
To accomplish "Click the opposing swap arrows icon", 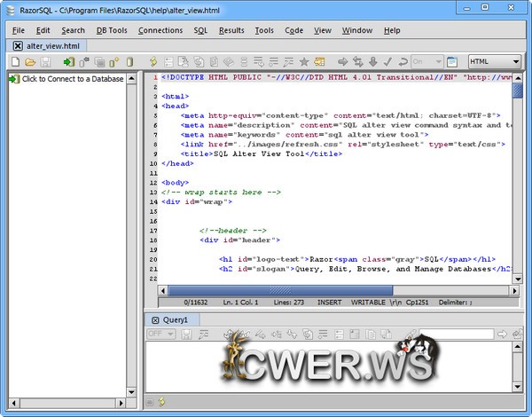I will tap(357, 62).
